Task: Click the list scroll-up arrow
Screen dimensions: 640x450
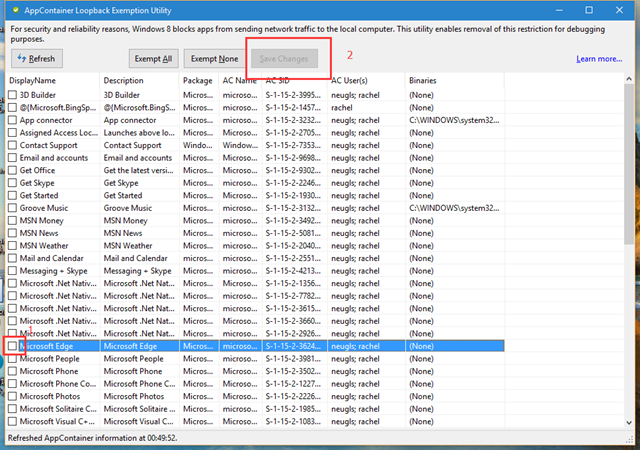Action: [629, 79]
